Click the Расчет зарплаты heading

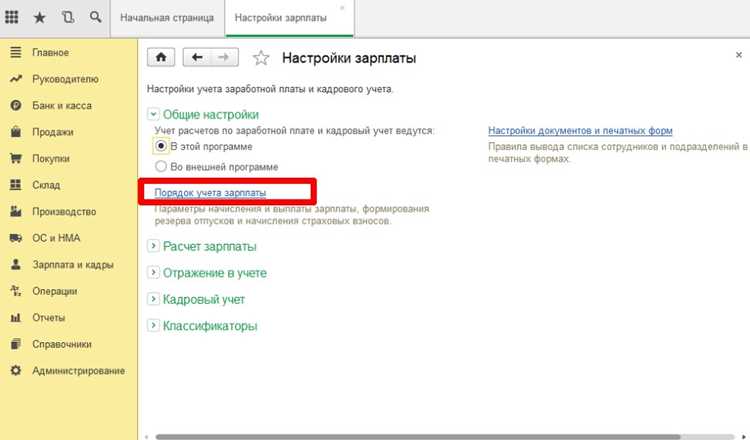[210, 246]
